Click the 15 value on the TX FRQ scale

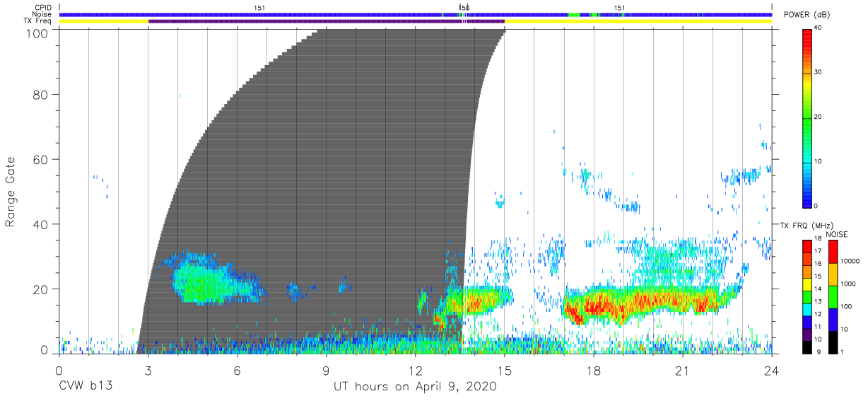point(819,277)
